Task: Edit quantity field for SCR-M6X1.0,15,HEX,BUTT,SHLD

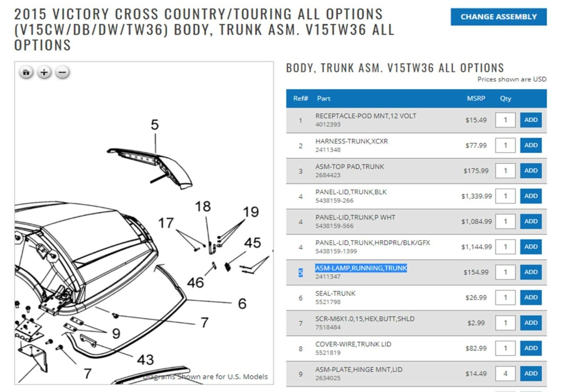Action: (505, 323)
